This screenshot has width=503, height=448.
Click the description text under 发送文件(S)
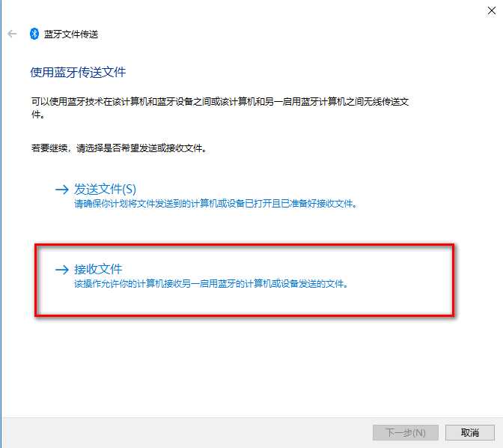(216, 204)
